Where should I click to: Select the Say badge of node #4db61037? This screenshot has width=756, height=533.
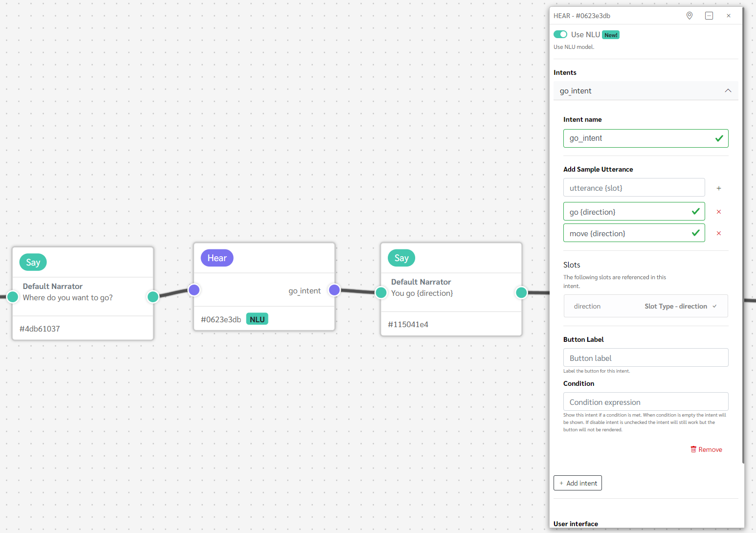coord(33,262)
